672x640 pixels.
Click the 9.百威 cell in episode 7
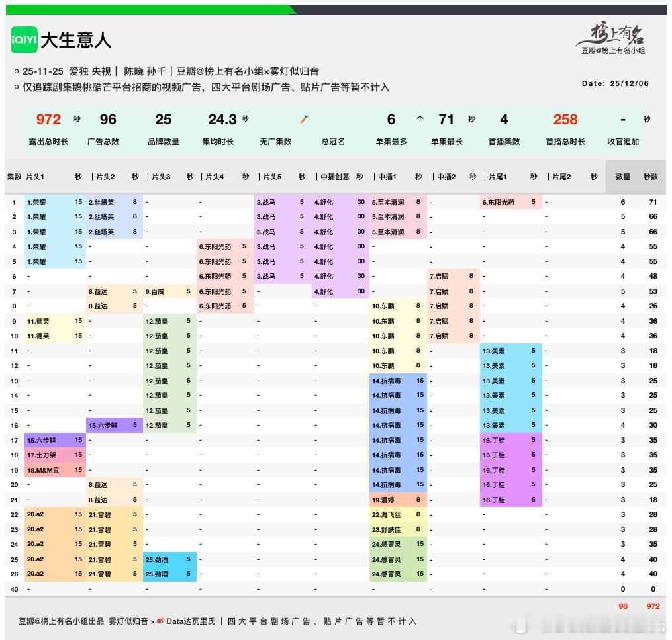(x=169, y=291)
